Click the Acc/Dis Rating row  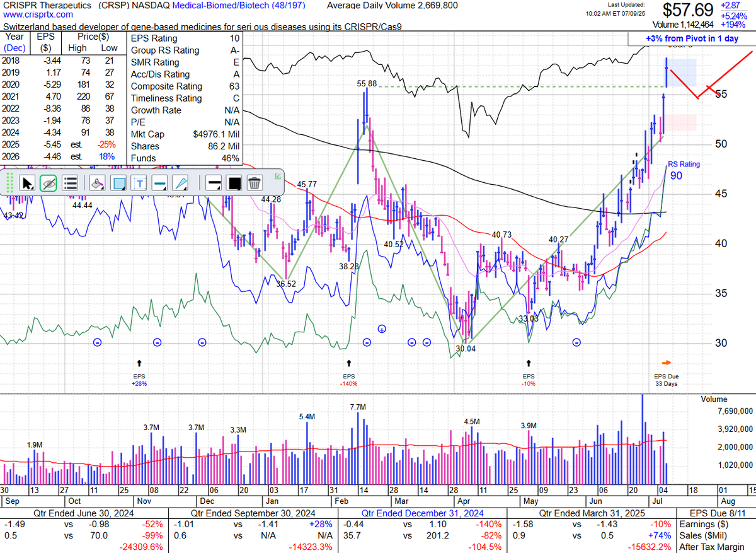pyautogui.click(x=185, y=74)
